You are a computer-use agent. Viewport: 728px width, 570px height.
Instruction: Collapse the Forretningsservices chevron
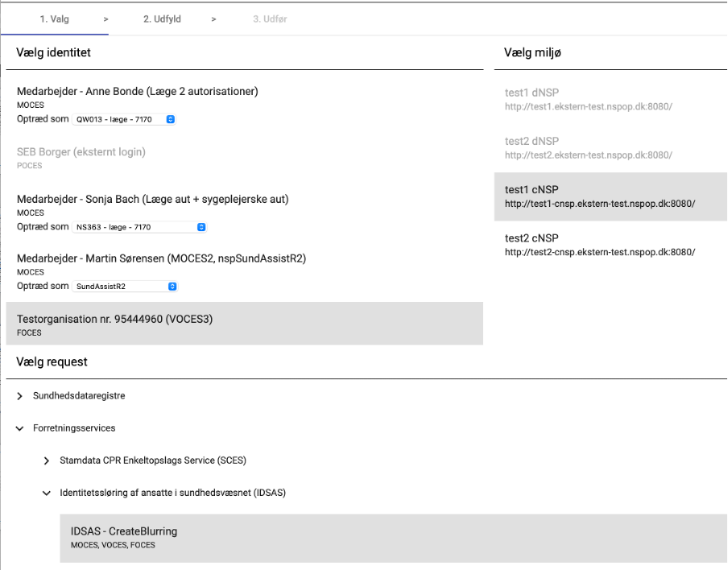point(20,428)
